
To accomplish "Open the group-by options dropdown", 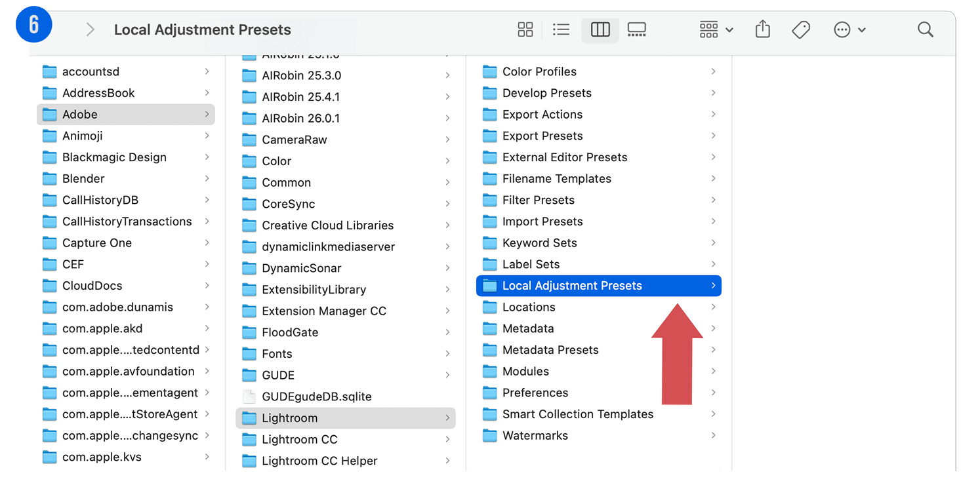I will 716,29.
